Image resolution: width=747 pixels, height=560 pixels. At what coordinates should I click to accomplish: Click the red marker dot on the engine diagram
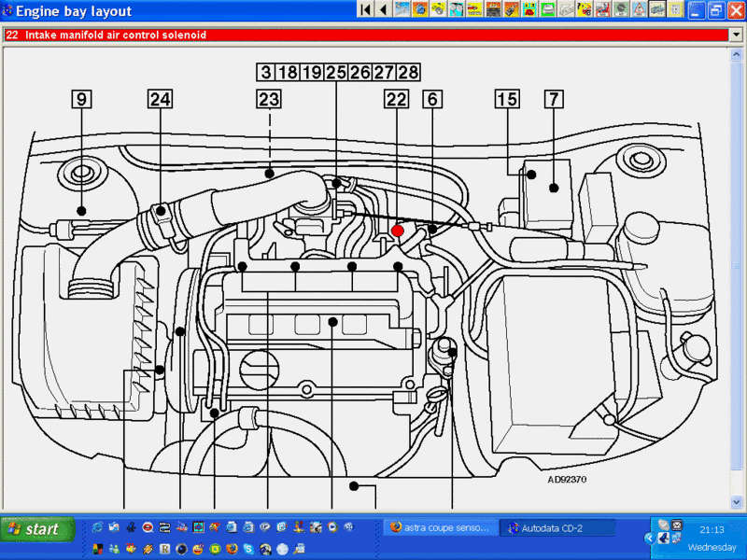(398, 230)
